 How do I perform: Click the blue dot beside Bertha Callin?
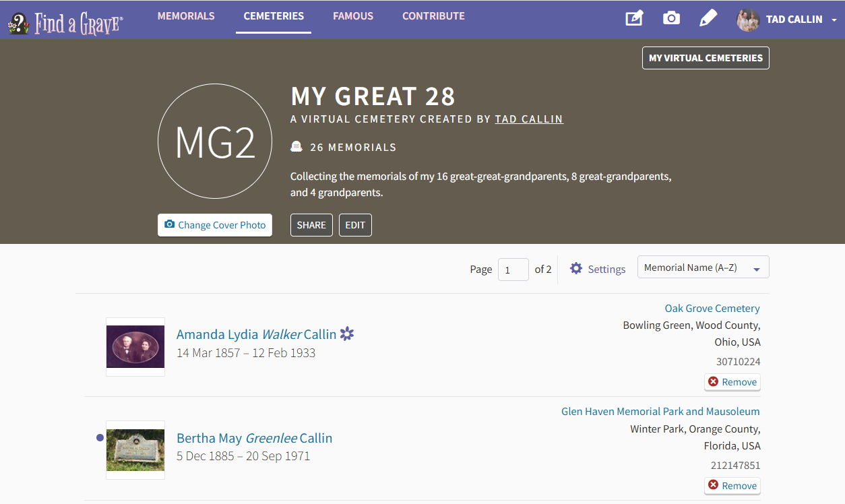coord(100,438)
